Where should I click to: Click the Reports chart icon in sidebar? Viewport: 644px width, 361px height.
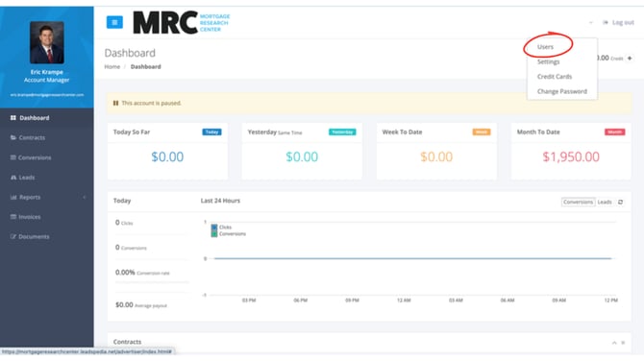click(13, 197)
